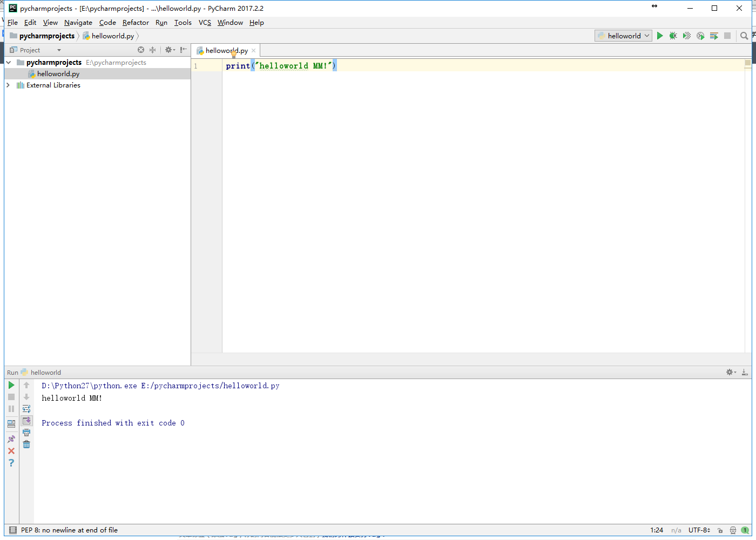Open the File menu
The width and height of the screenshot is (756, 540).
pyautogui.click(x=13, y=23)
